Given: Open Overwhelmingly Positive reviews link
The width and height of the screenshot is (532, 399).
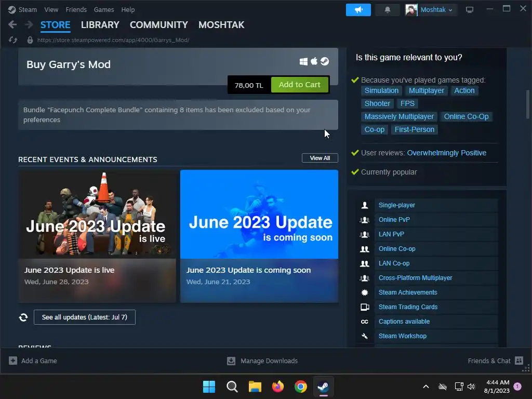Looking at the screenshot, I should coord(446,153).
